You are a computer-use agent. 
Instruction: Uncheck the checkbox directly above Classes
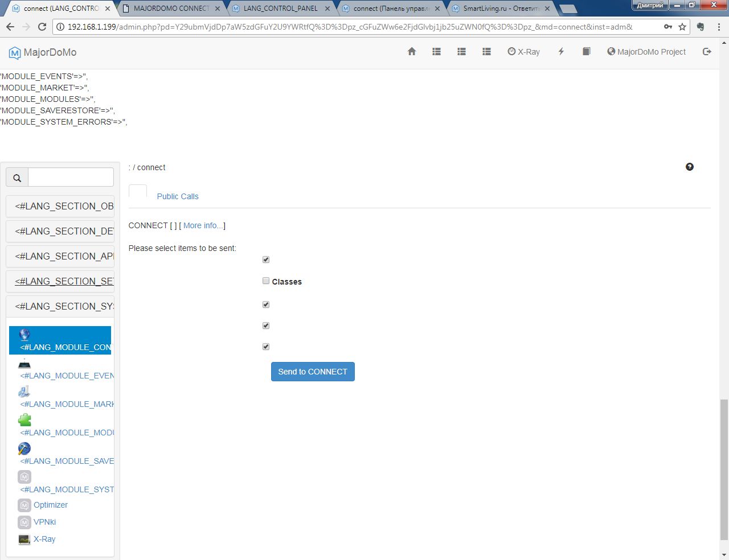[266, 260]
